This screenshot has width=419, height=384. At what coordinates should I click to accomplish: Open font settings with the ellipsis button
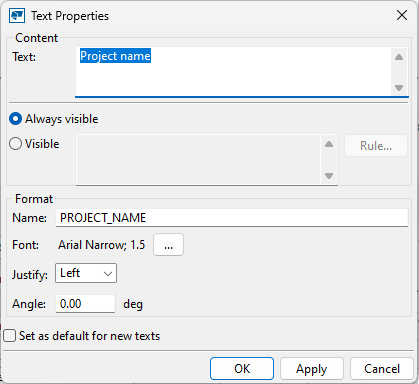[168, 245]
